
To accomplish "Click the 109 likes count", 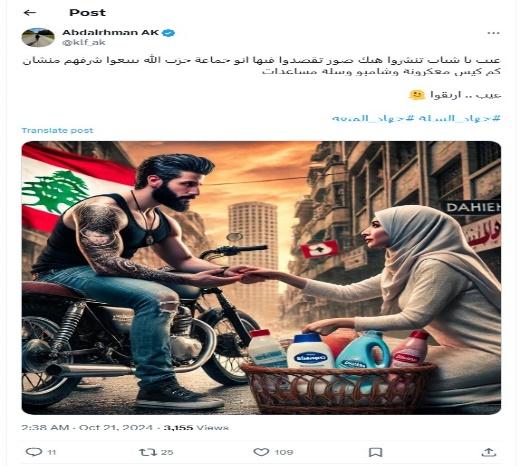I will [x=284, y=452].
